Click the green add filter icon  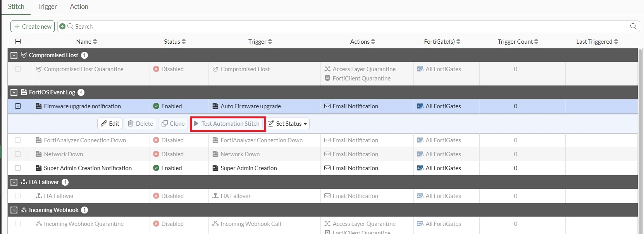[62, 26]
